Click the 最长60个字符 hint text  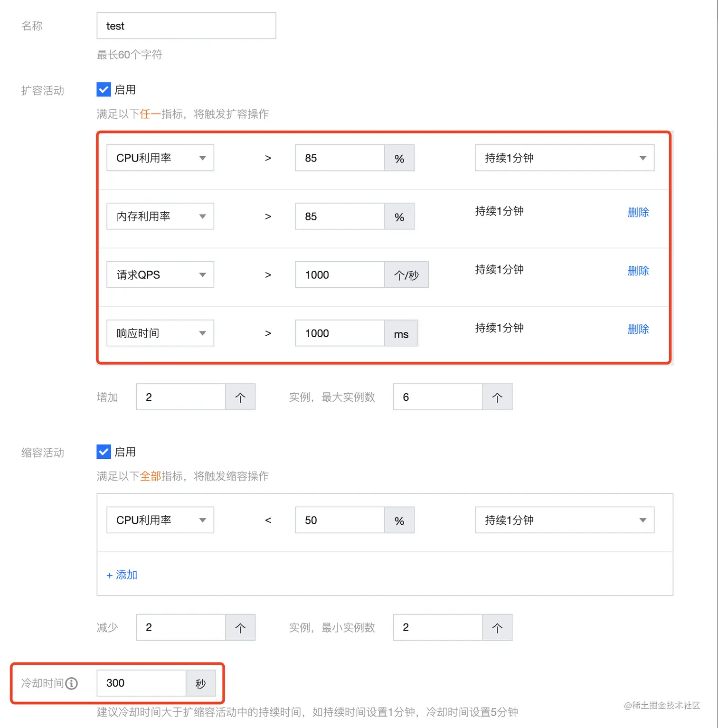pyautogui.click(x=130, y=55)
